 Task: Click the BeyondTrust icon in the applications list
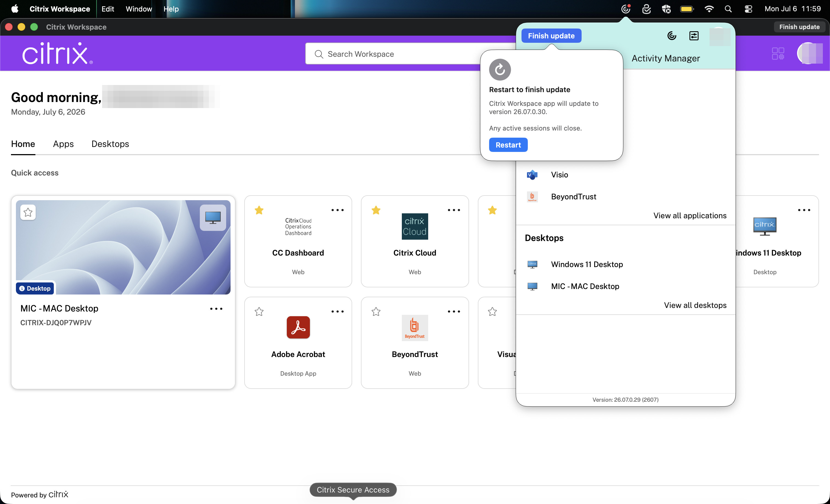(532, 197)
